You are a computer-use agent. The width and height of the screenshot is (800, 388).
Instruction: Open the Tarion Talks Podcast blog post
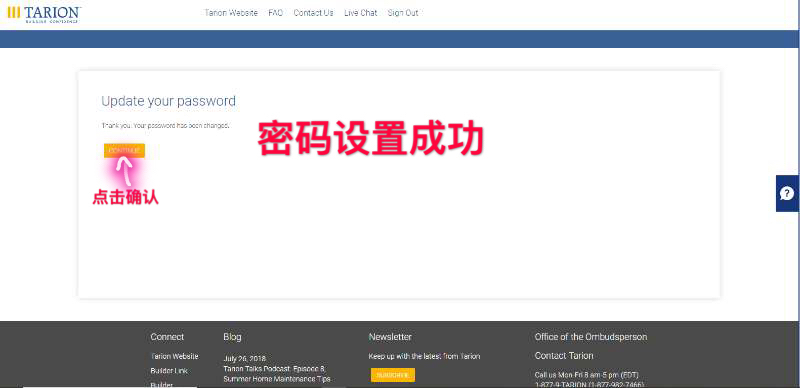point(277,374)
